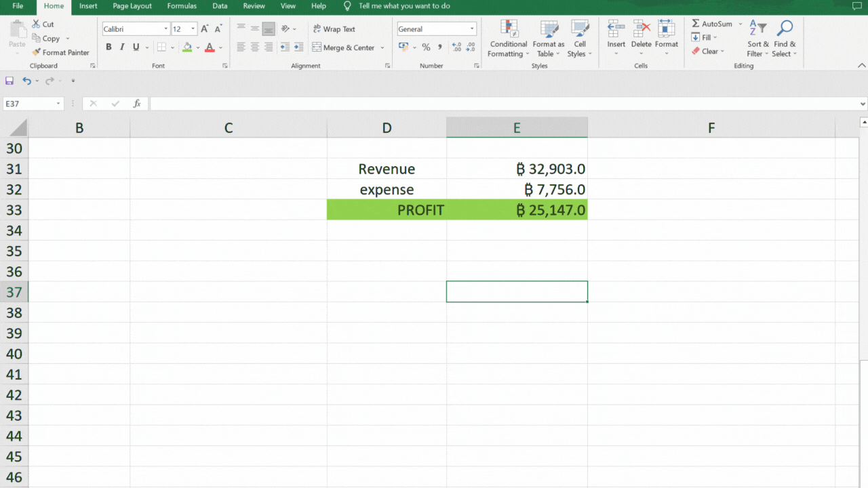
Task: Apply percent style format
Action: coord(426,47)
